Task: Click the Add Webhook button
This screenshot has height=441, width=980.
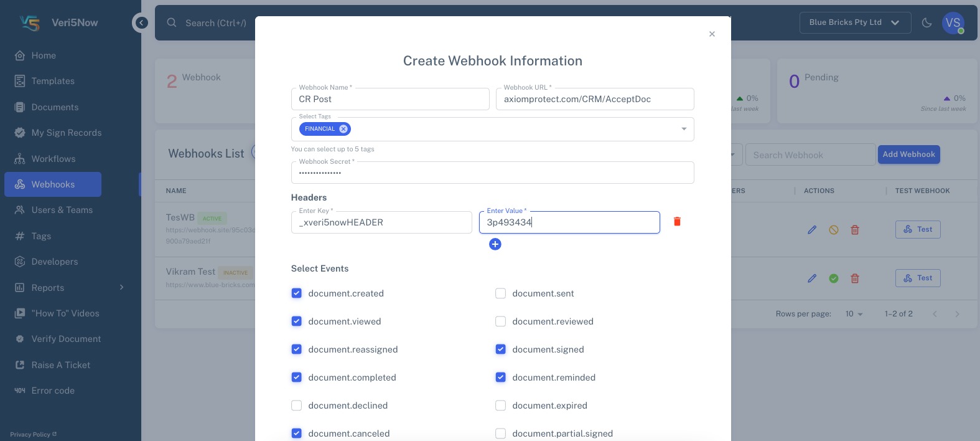Action: click(908, 154)
